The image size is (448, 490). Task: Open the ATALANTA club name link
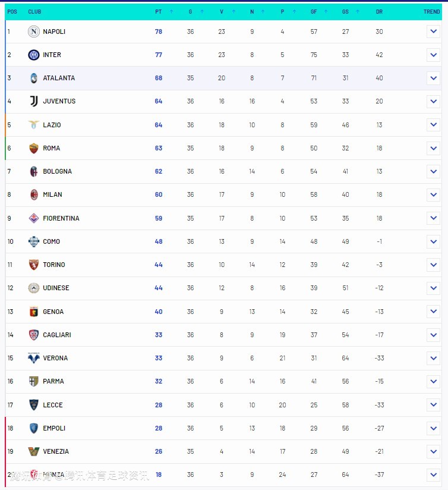(x=59, y=78)
